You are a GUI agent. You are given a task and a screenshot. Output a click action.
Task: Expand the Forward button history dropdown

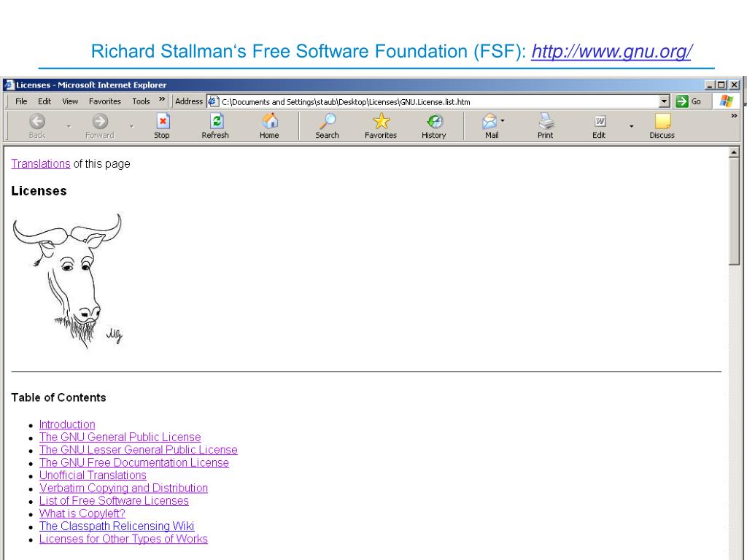coord(131,126)
